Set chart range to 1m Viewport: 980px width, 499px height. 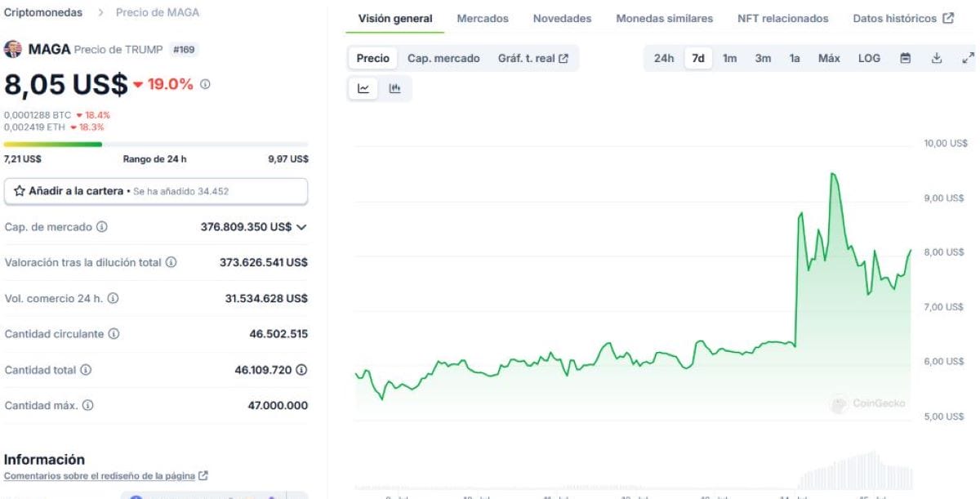tap(729, 58)
